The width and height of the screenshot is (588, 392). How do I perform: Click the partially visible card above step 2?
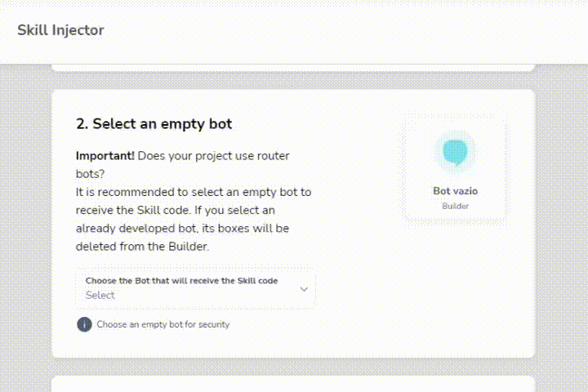click(x=293, y=68)
